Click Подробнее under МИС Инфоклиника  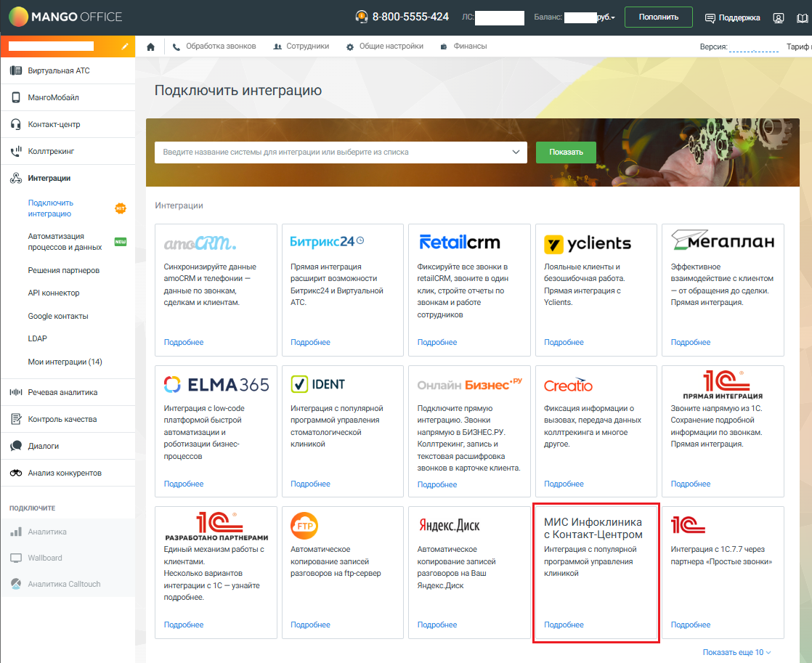point(564,625)
